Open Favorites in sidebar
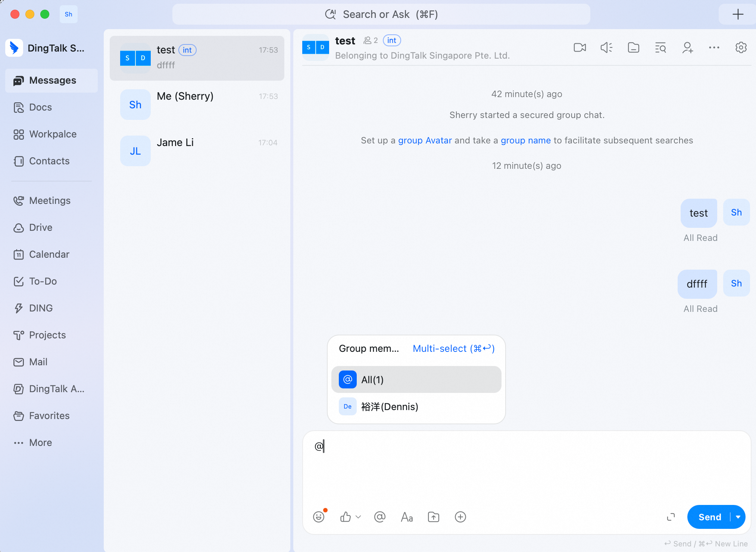The width and height of the screenshot is (756, 552). coord(51,416)
